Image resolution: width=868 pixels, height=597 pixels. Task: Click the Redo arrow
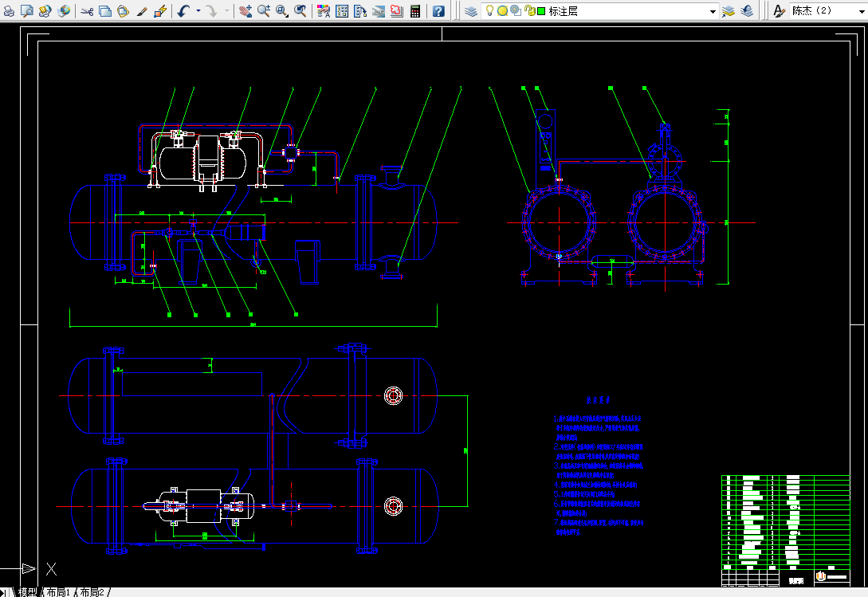click(x=212, y=10)
